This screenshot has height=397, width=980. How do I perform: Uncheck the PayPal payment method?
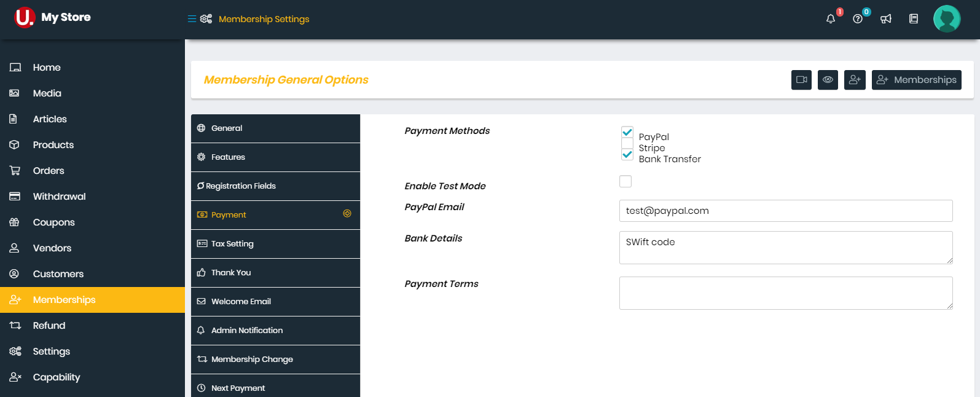click(x=627, y=132)
